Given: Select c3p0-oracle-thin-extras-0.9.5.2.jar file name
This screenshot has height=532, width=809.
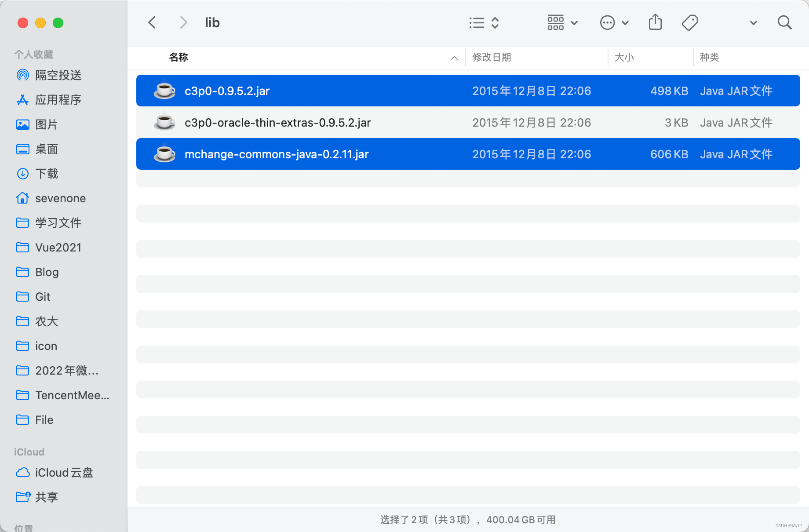Looking at the screenshot, I should [277, 123].
